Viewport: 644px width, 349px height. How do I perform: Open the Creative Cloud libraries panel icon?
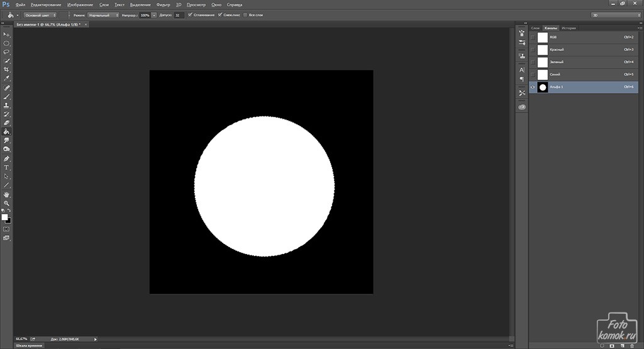click(522, 108)
